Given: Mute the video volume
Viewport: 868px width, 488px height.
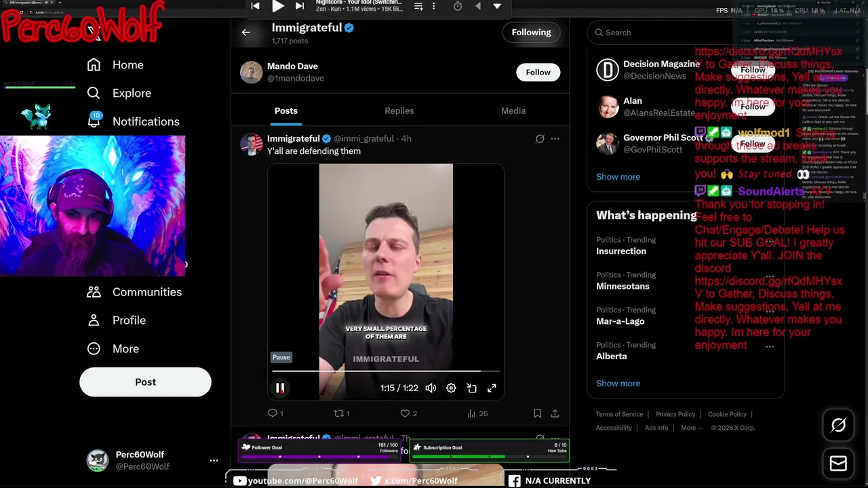Looking at the screenshot, I should pyautogui.click(x=431, y=388).
